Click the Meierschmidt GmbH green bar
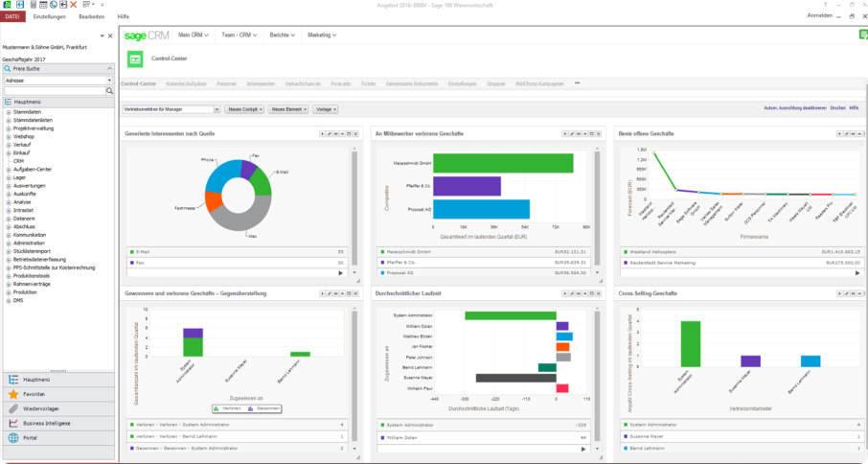 (503, 163)
